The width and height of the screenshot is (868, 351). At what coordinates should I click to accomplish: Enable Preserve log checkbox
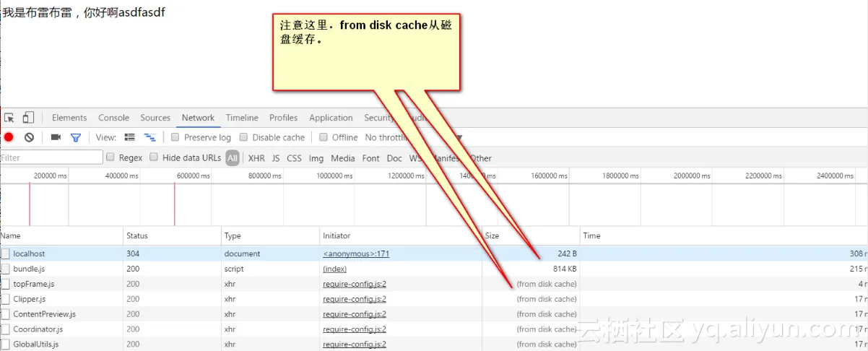tap(175, 137)
